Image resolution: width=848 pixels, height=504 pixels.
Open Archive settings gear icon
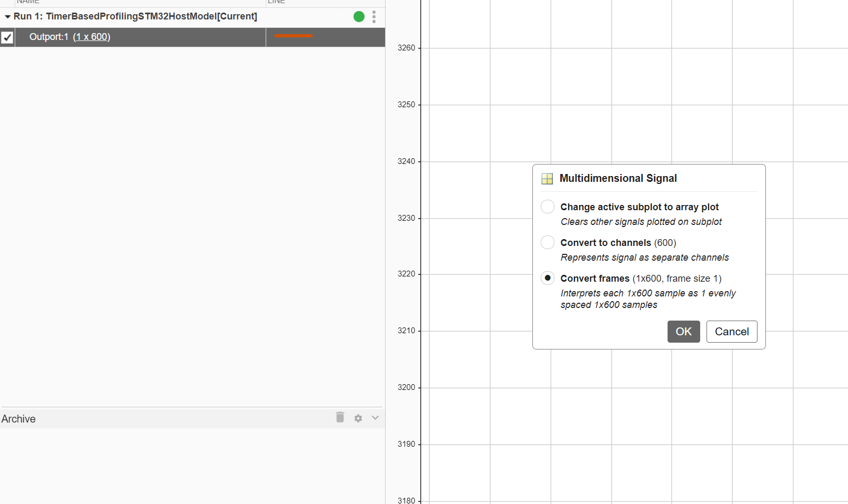pos(358,418)
